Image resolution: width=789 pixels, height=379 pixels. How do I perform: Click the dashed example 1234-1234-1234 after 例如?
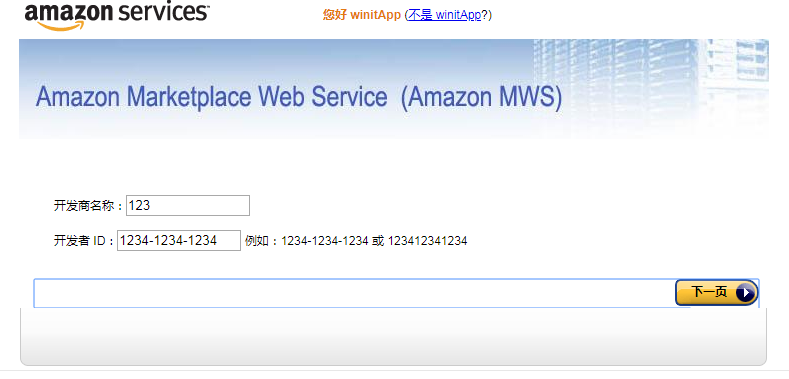pyautogui.click(x=325, y=241)
